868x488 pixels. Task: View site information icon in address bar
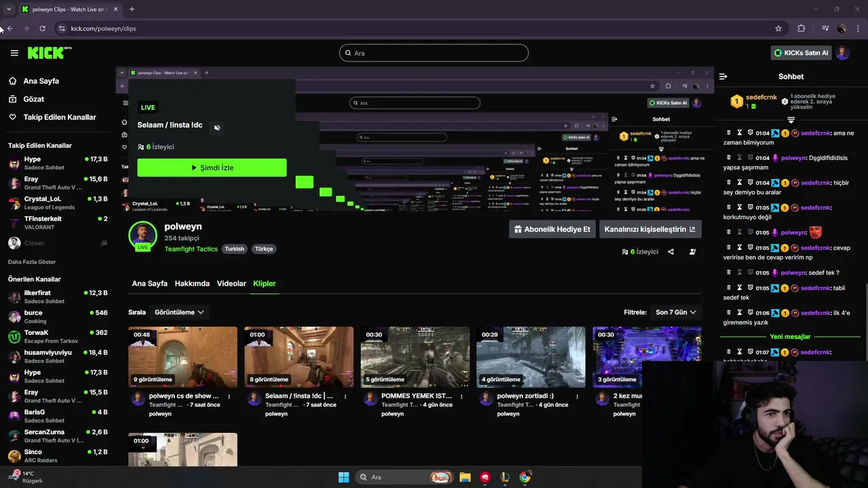[x=62, y=28]
